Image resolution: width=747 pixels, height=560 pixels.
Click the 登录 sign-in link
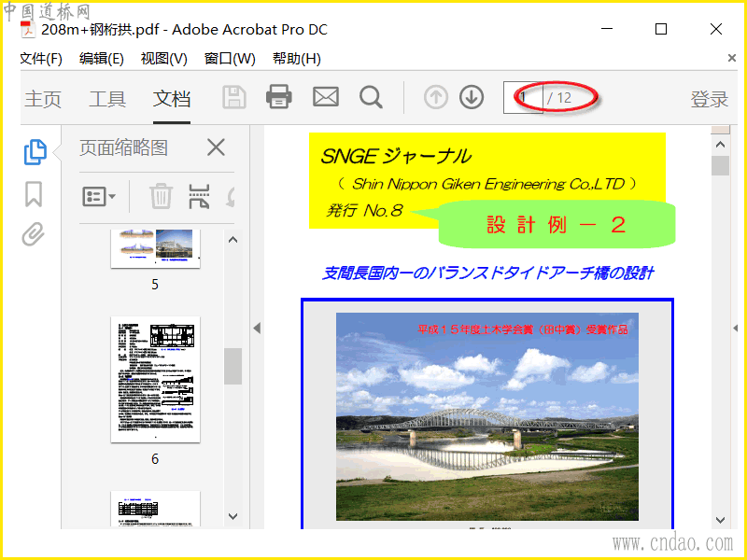pyautogui.click(x=710, y=99)
